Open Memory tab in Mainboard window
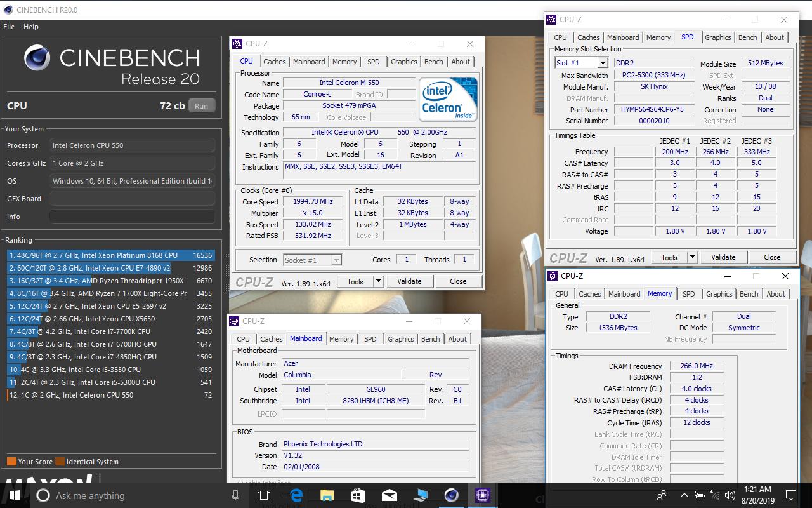This screenshot has width=812, height=508. point(341,339)
